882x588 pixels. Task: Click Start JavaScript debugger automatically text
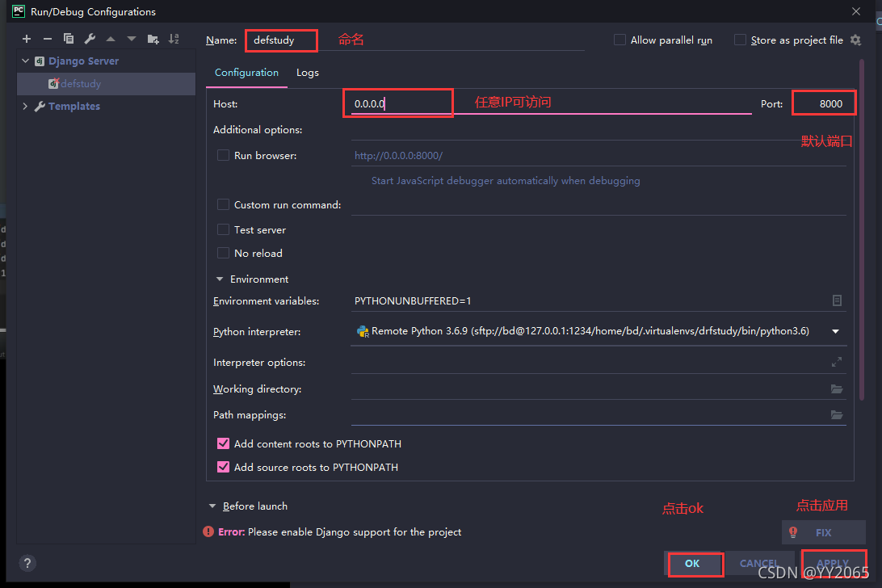click(x=506, y=181)
